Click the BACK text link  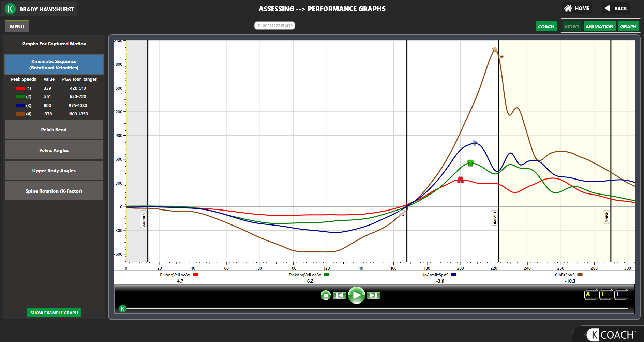point(620,9)
